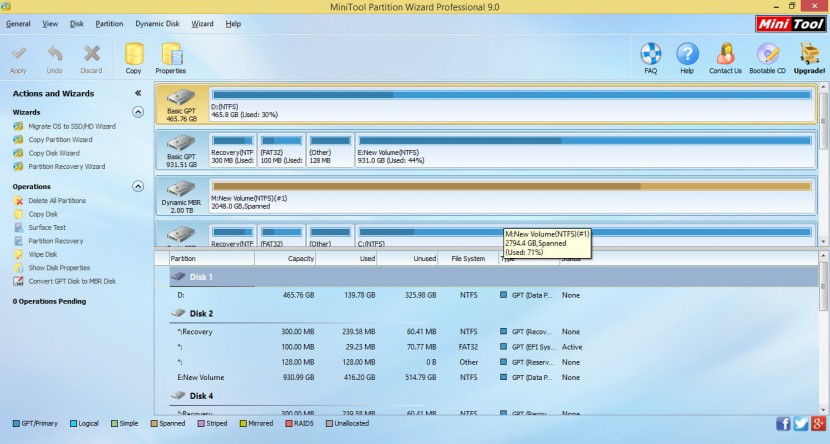Click the Disk 1 header icon in list
Image resolution: width=830 pixels, height=444 pixels.
178,277
